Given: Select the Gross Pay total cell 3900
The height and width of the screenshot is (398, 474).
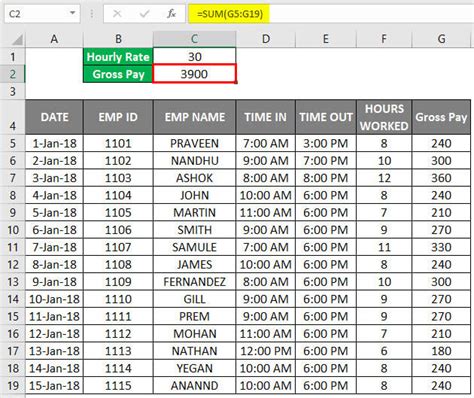Looking at the screenshot, I should point(194,74).
